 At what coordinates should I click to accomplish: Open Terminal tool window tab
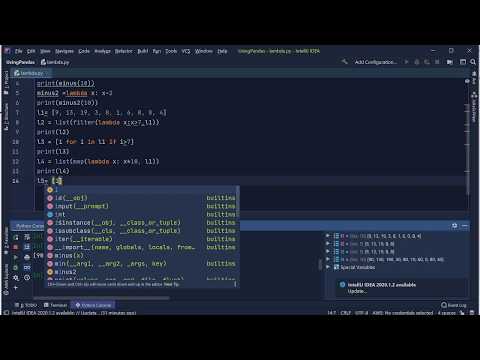tap(56, 305)
